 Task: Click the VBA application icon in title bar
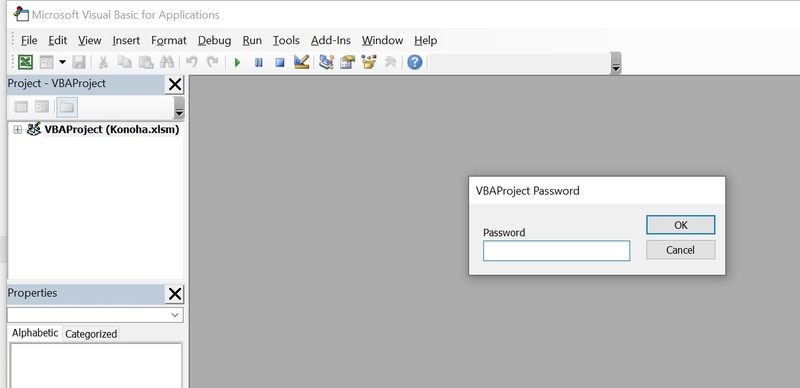coord(21,14)
